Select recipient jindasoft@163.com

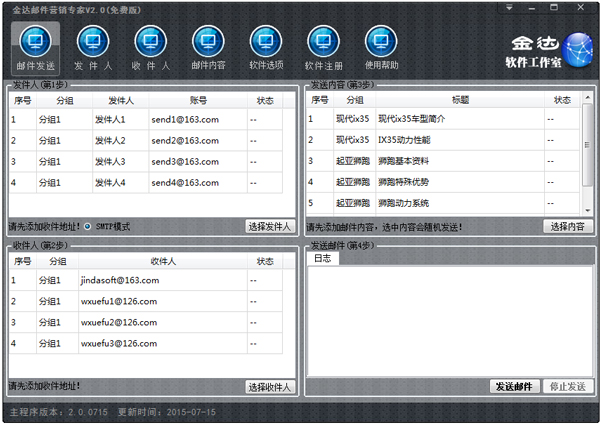(x=146, y=280)
